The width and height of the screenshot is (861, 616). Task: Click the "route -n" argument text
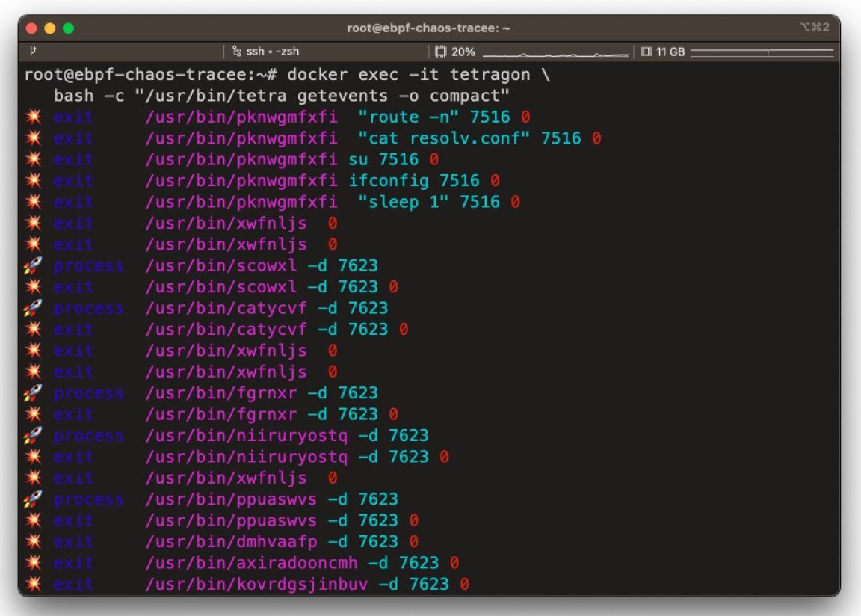408,117
